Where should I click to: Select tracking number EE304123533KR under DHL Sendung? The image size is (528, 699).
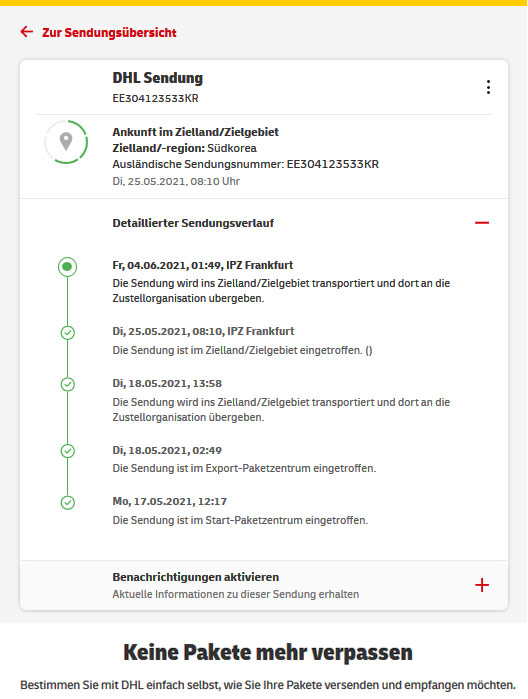155,98
